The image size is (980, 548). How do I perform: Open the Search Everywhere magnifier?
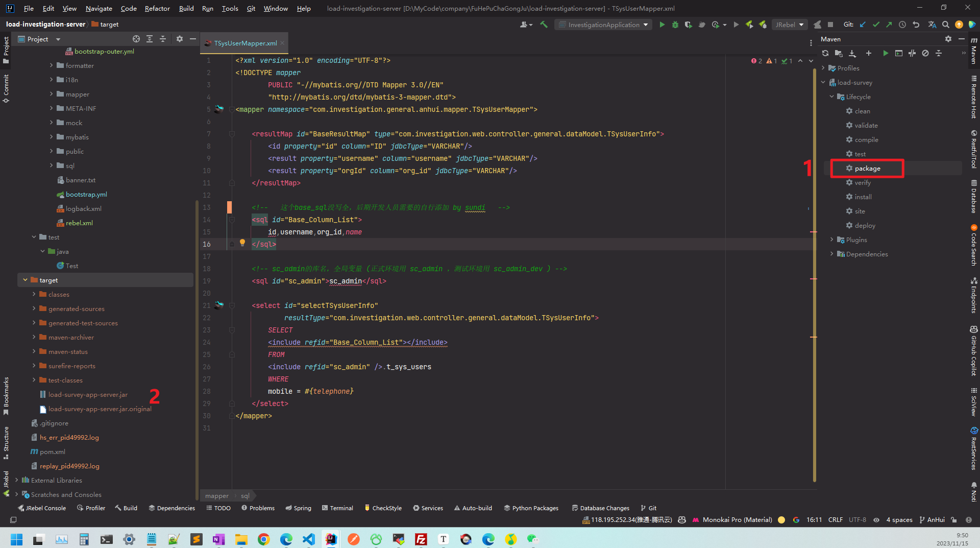(x=946, y=25)
